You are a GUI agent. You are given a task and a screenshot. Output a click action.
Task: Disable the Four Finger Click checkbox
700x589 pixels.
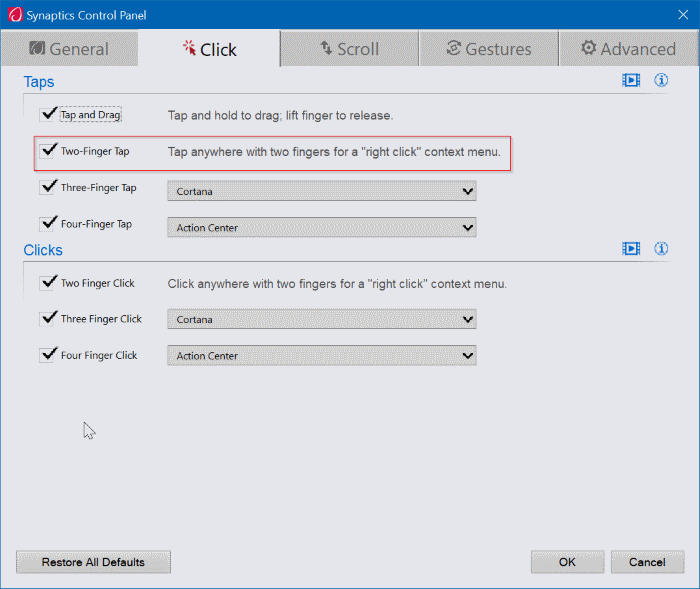(47, 355)
